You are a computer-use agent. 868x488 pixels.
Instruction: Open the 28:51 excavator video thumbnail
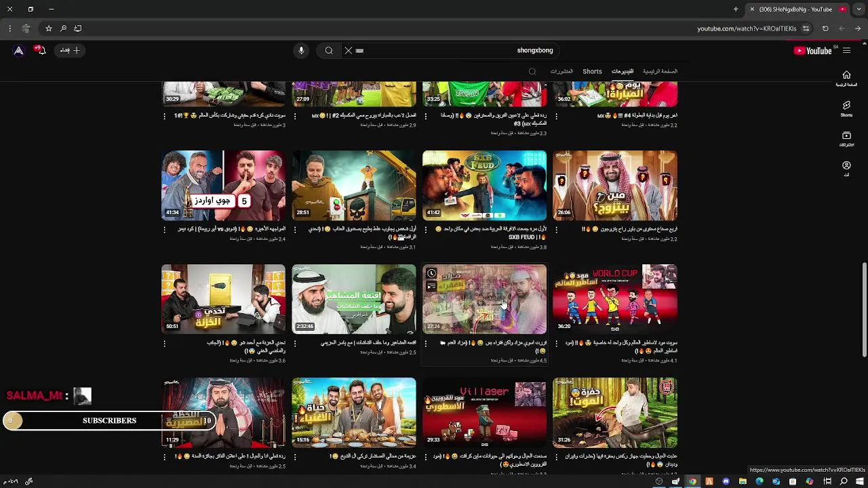354,185
